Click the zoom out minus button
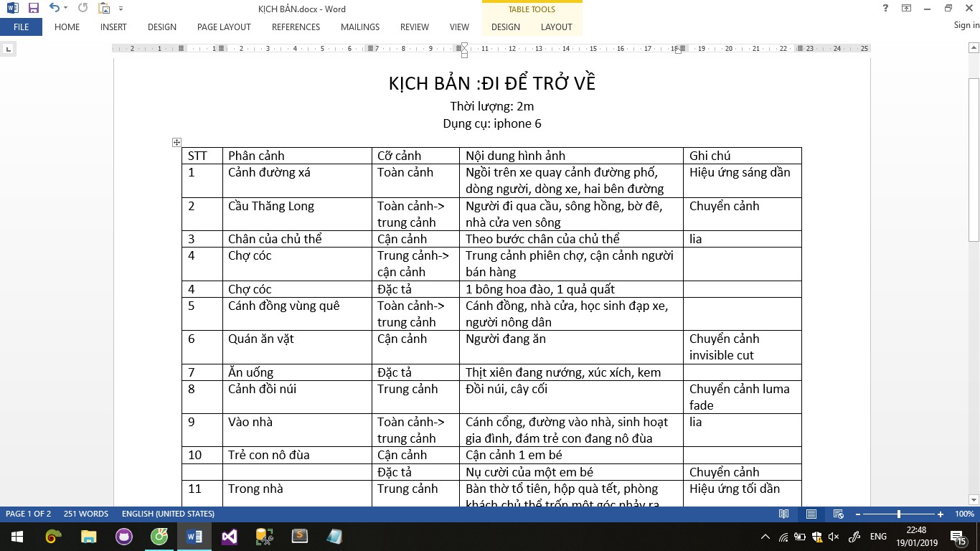980x551 pixels. click(857, 514)
